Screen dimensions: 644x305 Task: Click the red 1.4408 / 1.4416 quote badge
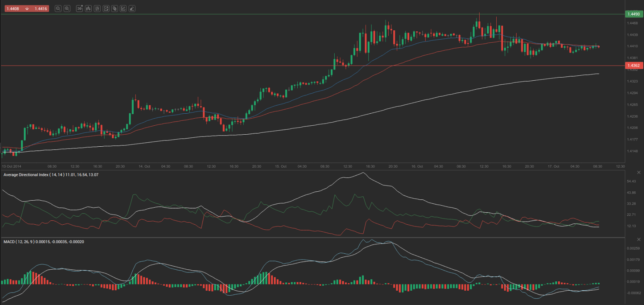click(x=27, y=9)
